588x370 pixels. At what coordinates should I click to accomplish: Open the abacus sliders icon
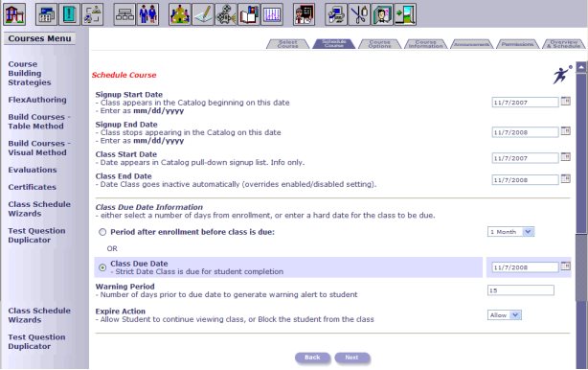(272, 14)
